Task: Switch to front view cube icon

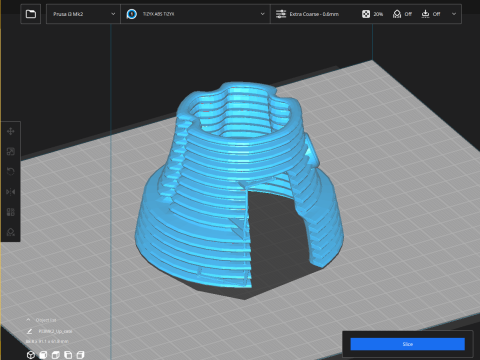Action: click(x=43, y=355)
